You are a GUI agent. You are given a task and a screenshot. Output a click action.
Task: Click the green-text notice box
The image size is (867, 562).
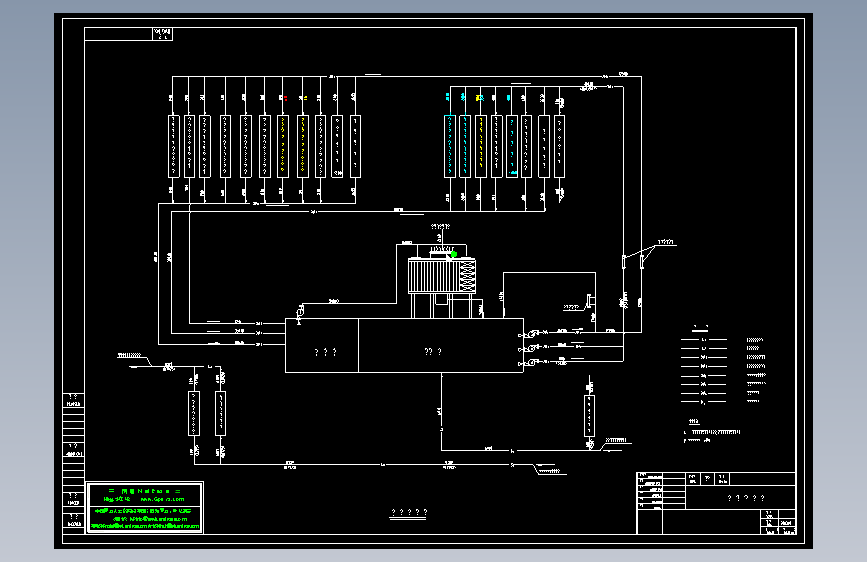pyautogui.click(x=145, y=508)
